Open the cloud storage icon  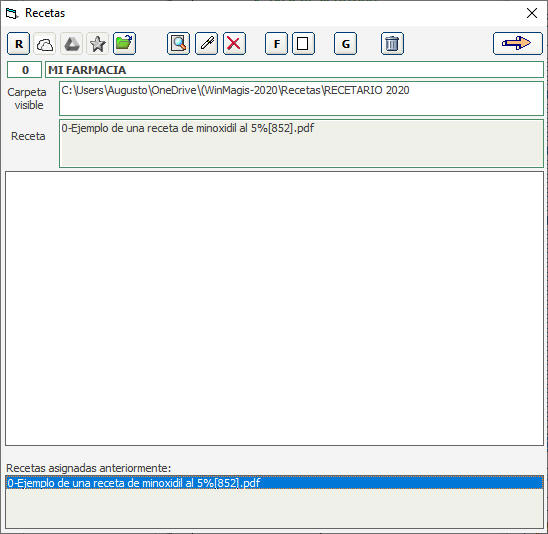[x=45, y=44]
